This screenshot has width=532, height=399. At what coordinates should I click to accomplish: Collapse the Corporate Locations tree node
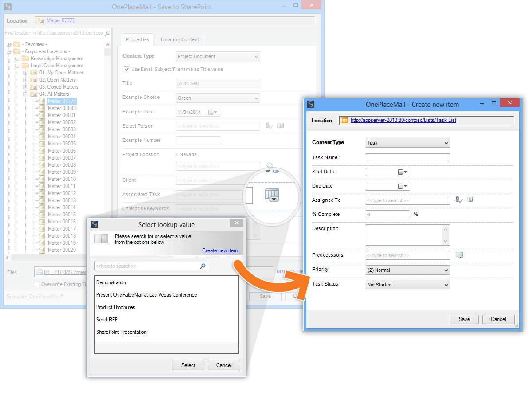[9, 51]
